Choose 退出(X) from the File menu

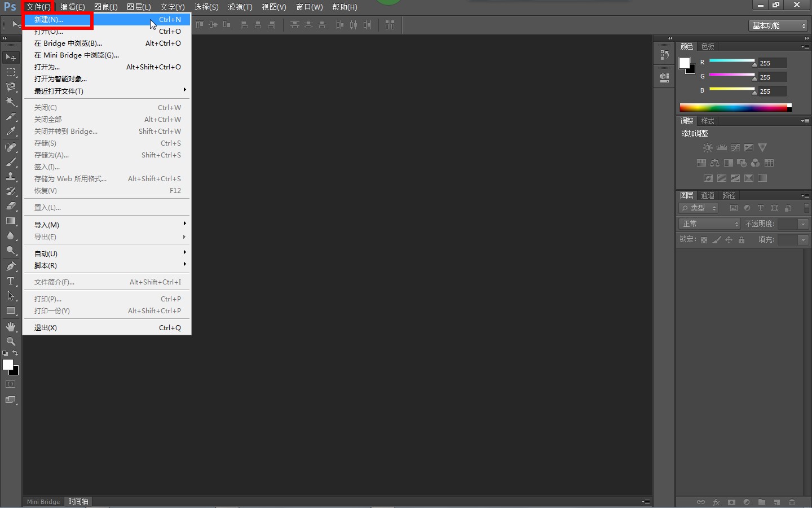46,328
